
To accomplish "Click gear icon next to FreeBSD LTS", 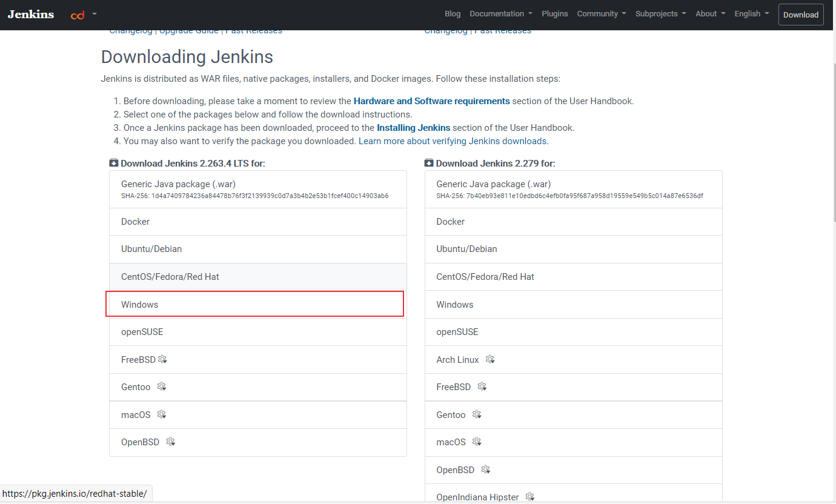I will point(162,359).
